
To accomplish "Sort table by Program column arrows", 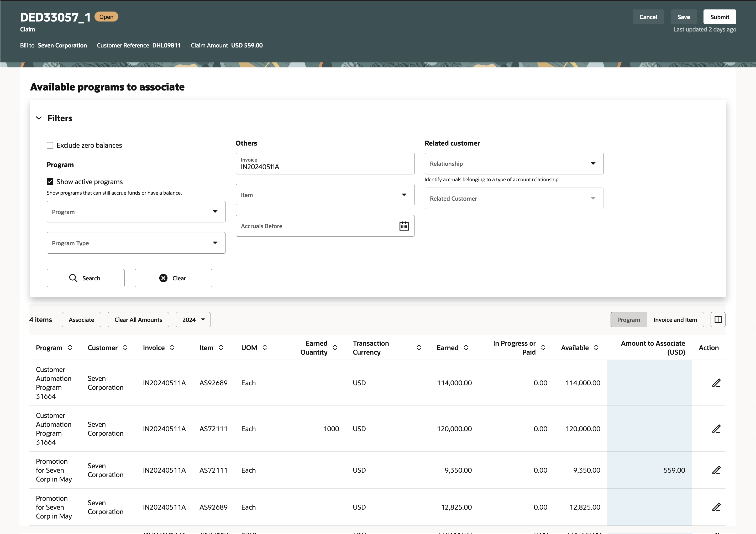I will 70,348.
